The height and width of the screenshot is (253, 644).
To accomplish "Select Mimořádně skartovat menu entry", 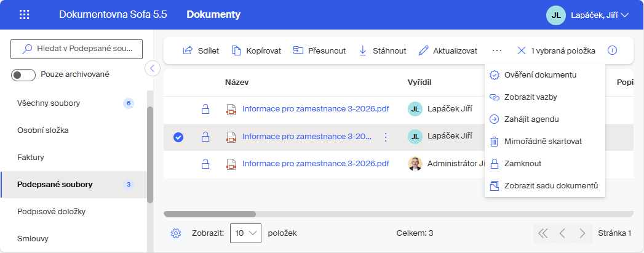I will tap(544, 142).
